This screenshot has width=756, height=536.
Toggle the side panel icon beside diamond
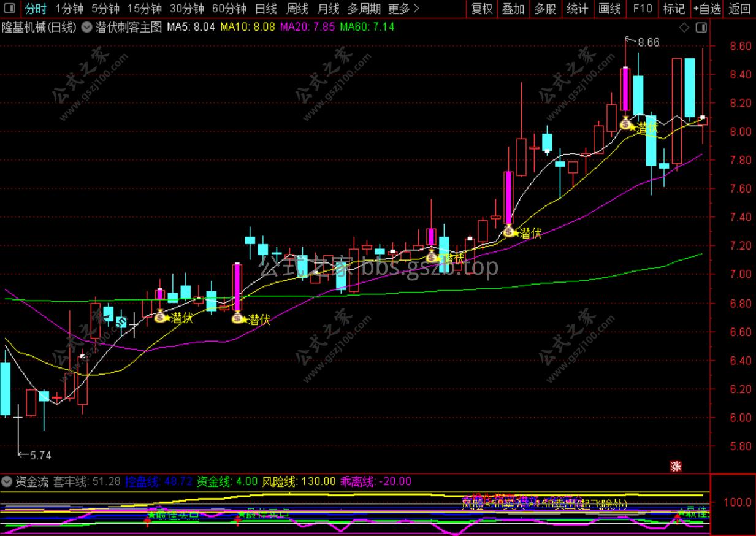pyautogui.click(x=701, y=28)
